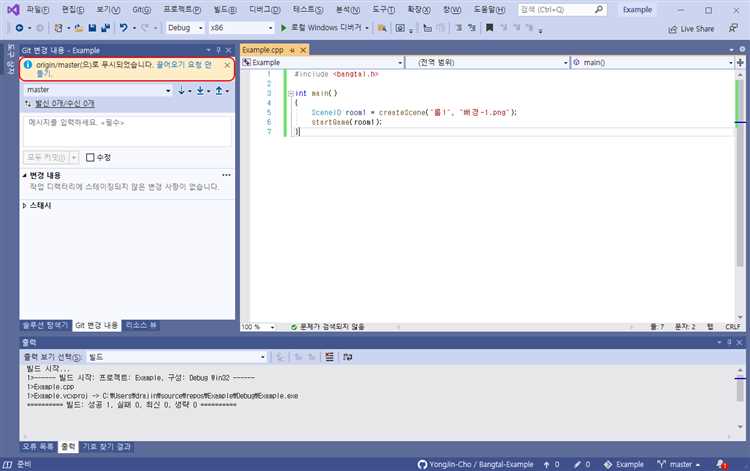Click the Clear All icon in output toolbar
The image size is (750, 471).
pyautogui.click(x=329, y=357)
